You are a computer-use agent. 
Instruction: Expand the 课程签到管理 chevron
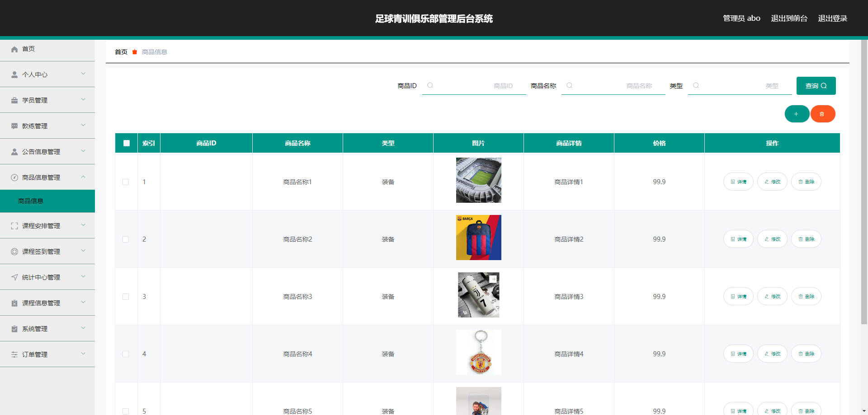(x=83, y=251)
